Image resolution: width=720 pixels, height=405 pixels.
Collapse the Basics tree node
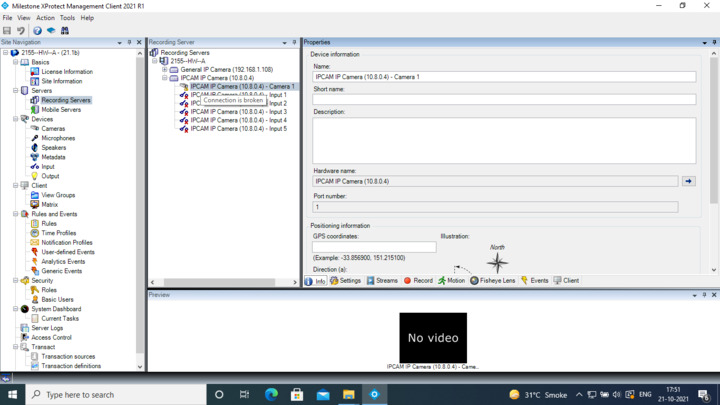coord(15,62)
